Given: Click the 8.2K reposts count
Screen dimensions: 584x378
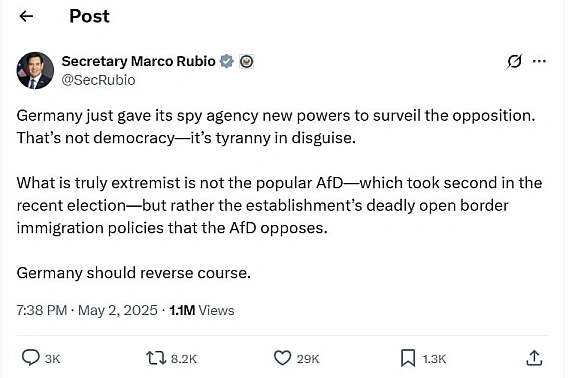Looking at the screenshot, I should pos(184,359).
